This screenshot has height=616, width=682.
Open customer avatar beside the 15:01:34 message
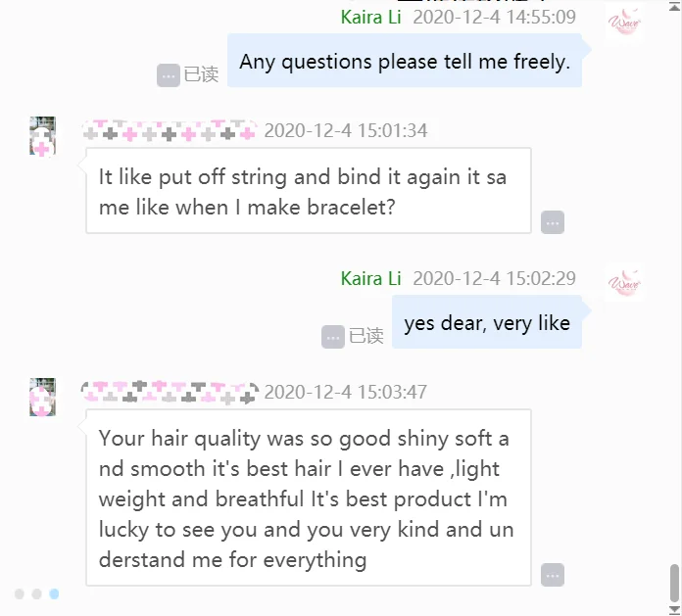tap(42, 136)
